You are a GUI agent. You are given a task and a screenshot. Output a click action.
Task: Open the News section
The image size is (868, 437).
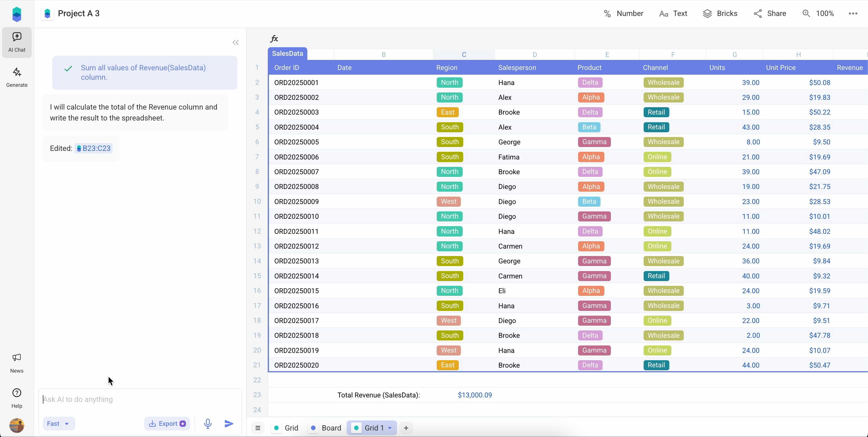[x=17, y=363]
